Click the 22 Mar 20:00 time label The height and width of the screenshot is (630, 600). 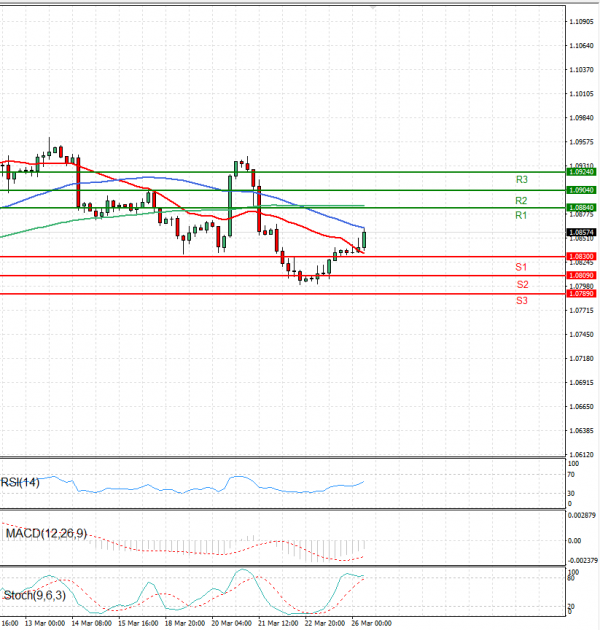(325, 623)
